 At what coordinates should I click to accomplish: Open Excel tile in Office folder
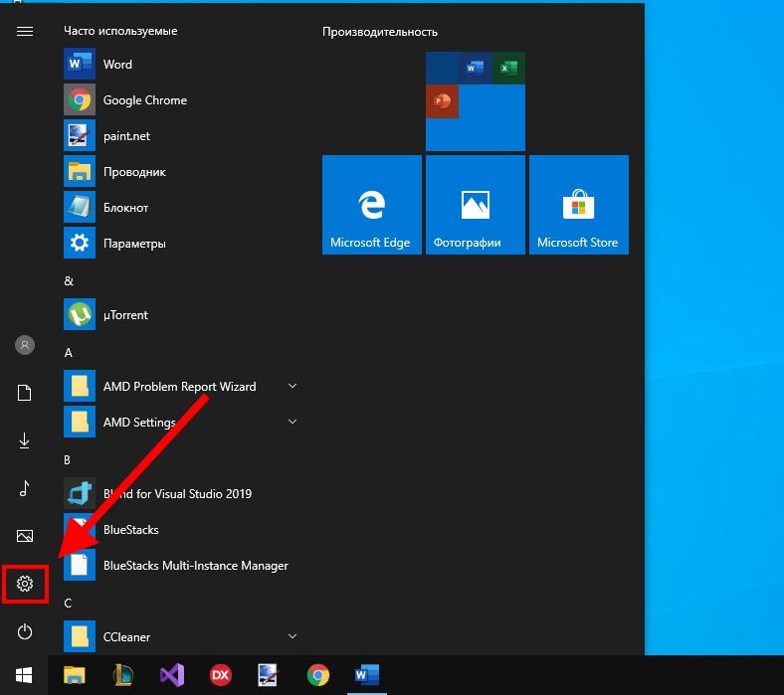(x=509, y=68)
